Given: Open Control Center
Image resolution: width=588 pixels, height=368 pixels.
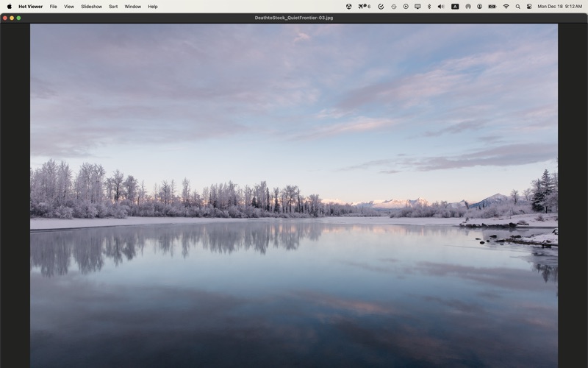Looking at the screenshot, I should point(529,7).
